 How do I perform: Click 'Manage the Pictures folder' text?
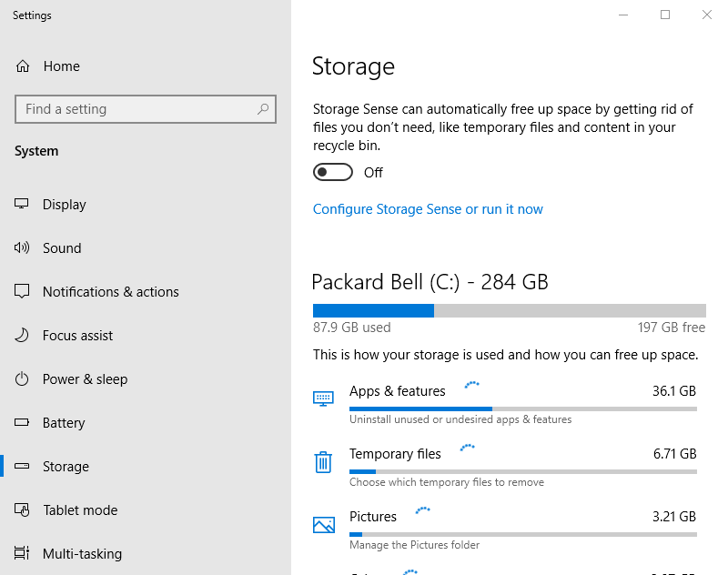(415, 545)
